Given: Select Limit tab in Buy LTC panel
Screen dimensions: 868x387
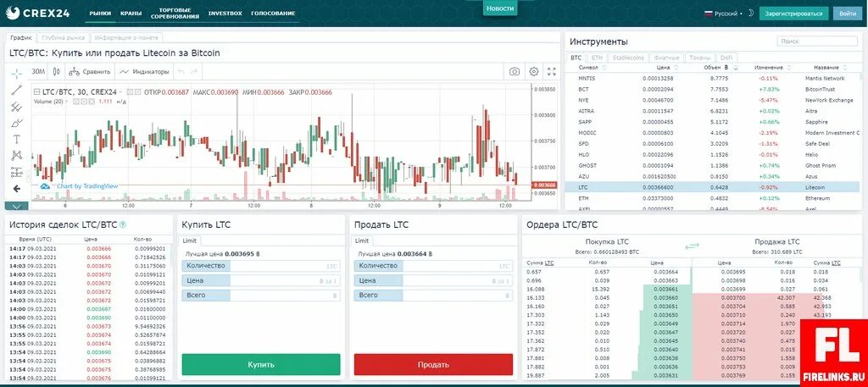Looking at the screenshot, I should 189,241.
